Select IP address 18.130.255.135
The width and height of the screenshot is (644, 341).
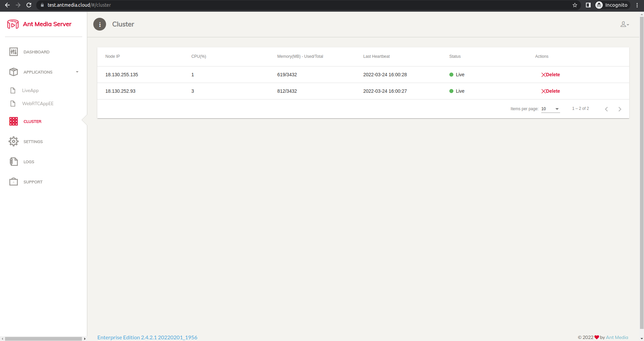coord(121,75)
